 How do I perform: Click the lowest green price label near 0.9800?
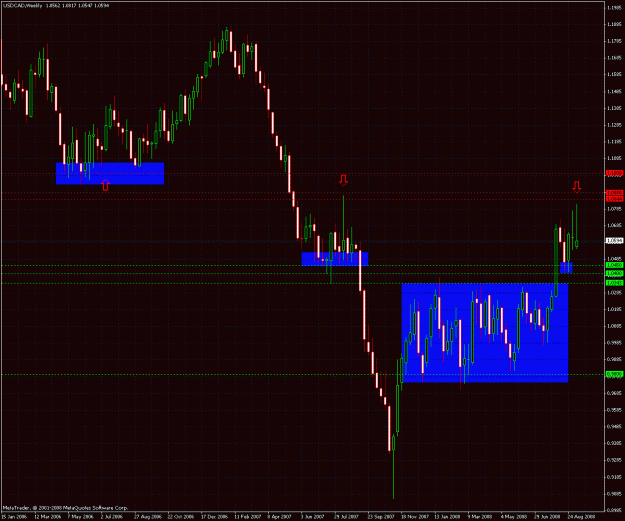click(x=614, y=374)
